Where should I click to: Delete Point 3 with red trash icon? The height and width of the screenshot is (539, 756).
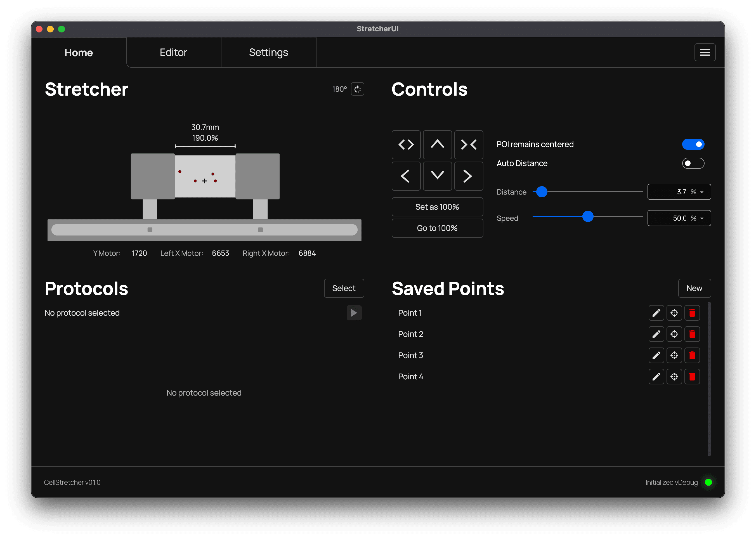692,355
